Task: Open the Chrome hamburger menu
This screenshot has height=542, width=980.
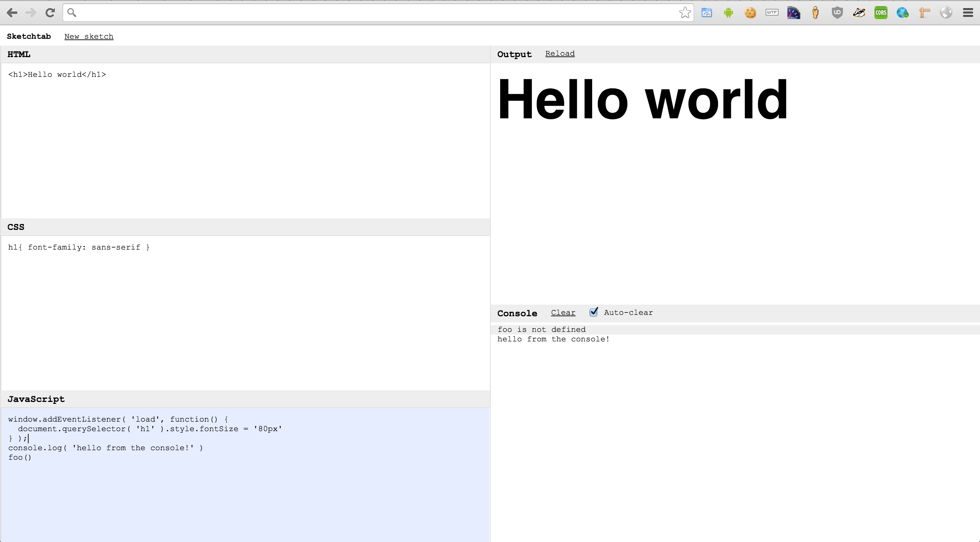Action: 968,13
